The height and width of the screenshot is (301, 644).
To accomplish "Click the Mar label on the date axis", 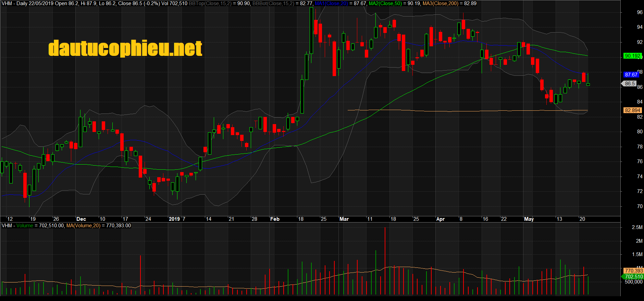I will tap(344, 219).
